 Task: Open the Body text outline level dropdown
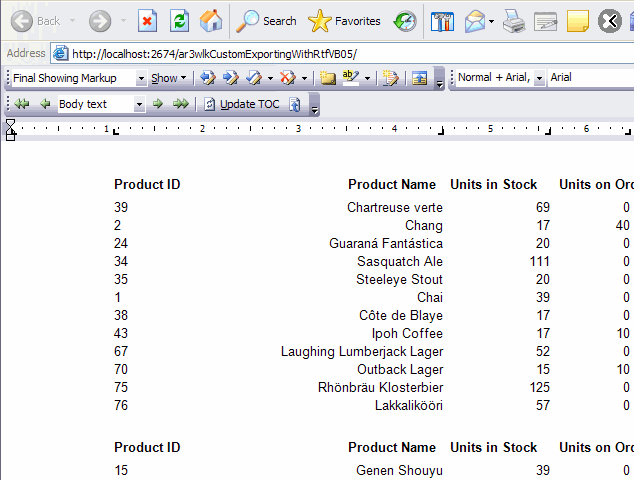click(139, 104)
